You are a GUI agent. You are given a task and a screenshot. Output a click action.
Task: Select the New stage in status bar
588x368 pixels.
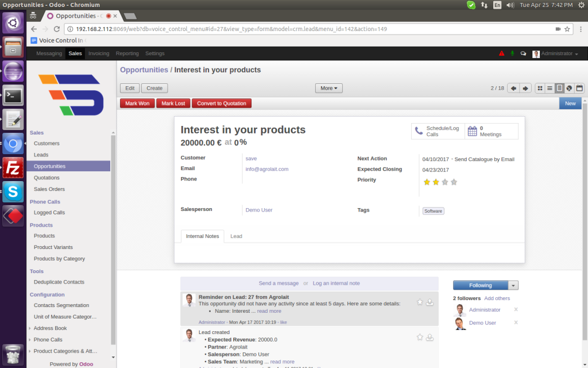pyautogui.click(x=570, y=103)
